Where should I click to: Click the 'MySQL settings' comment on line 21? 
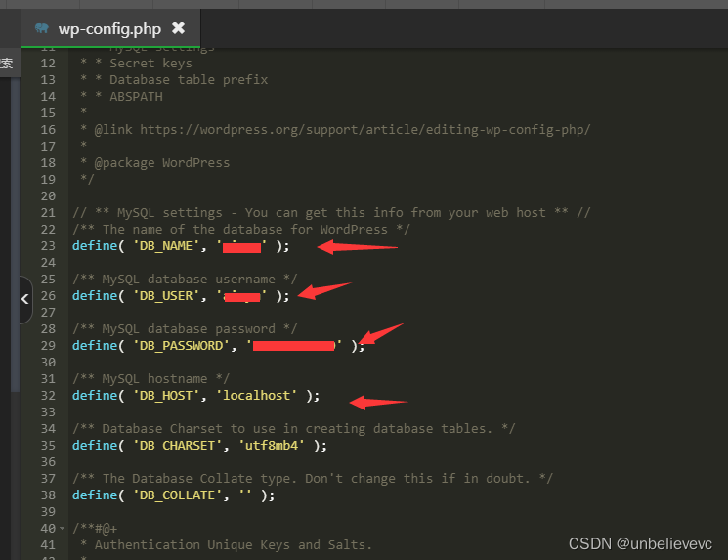pyautogui.click(x=331, y=213)
